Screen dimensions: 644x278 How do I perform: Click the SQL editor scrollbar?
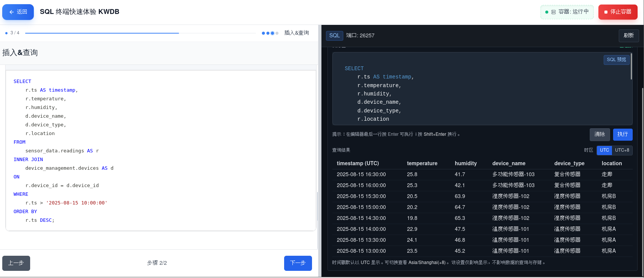(631, 66)
